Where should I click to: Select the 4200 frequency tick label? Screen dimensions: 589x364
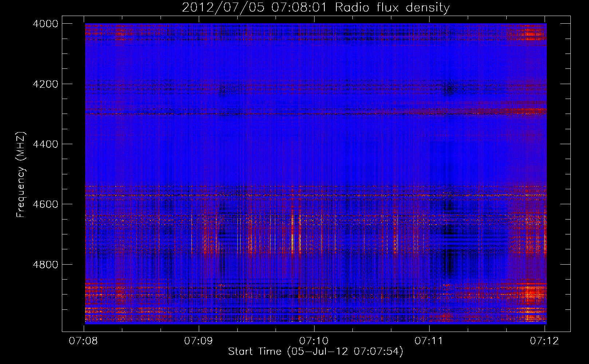pyautogui.click(x=46, y=84)
